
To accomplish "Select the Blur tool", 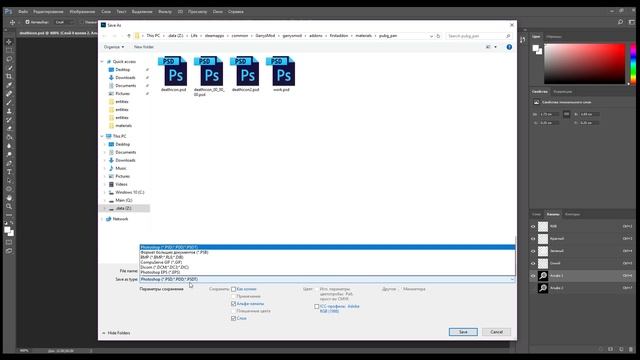I will [x=9, y=146].
